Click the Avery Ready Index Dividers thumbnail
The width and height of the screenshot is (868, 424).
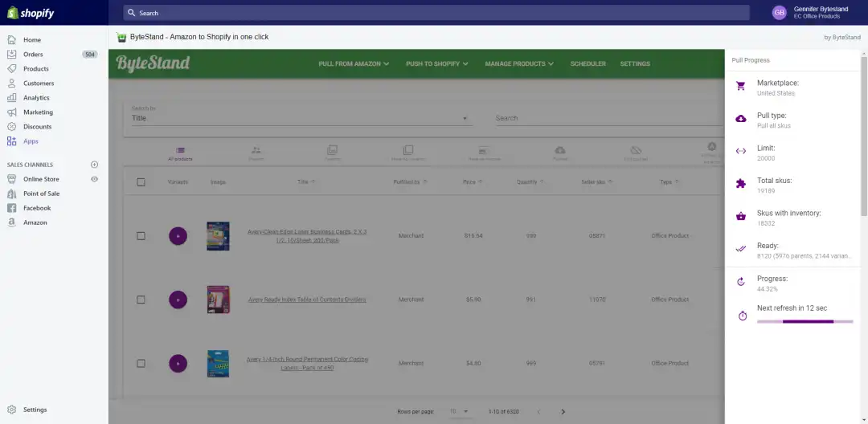click(218, 300)
